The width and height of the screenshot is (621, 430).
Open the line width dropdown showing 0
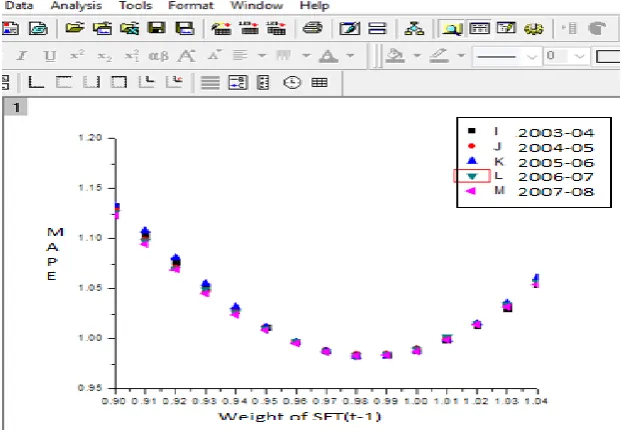tap(566, 57)
